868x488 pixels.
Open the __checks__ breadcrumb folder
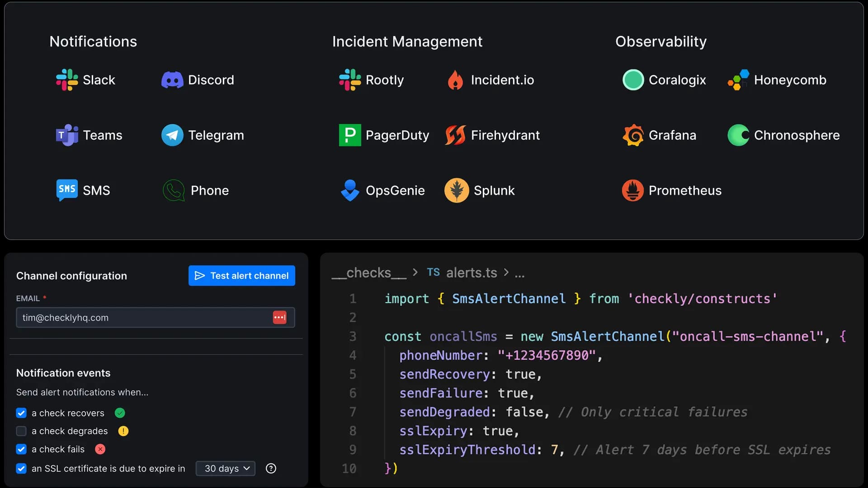(369, 273)
